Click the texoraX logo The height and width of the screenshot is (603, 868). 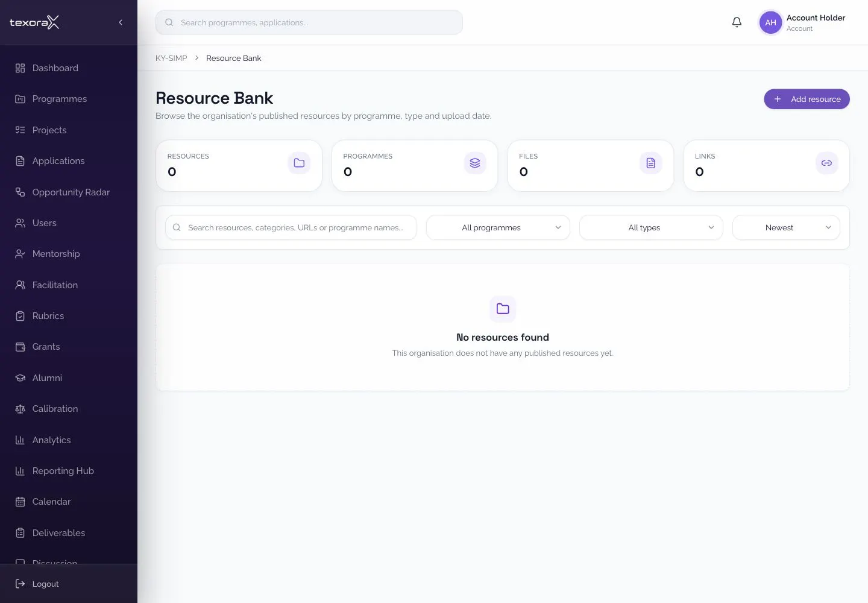[34, 22]
